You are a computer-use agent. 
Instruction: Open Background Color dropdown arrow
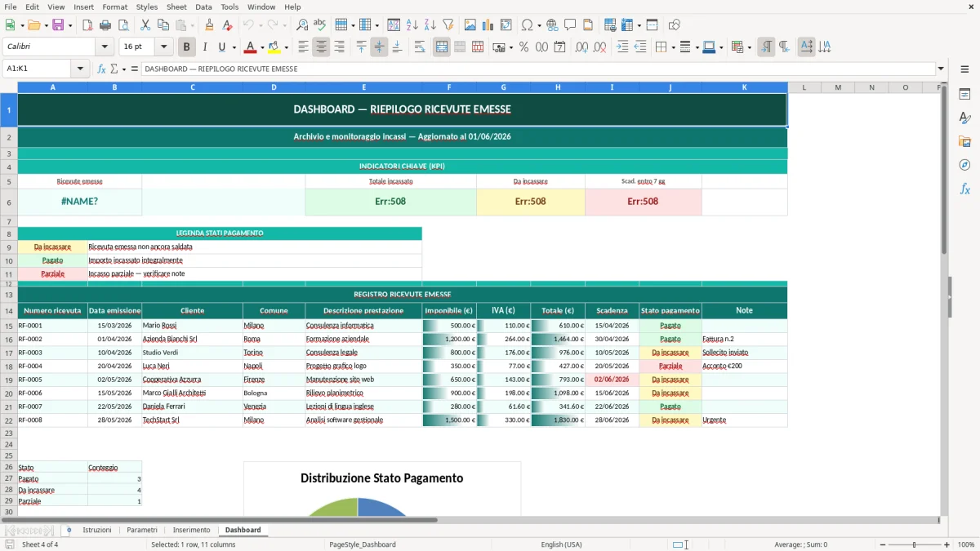[286, 47]
